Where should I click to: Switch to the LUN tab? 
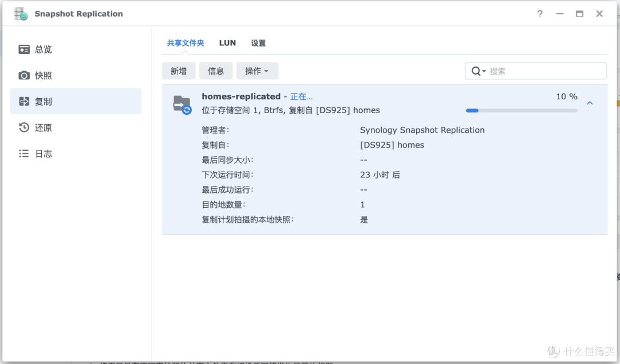tap(227, 43)
